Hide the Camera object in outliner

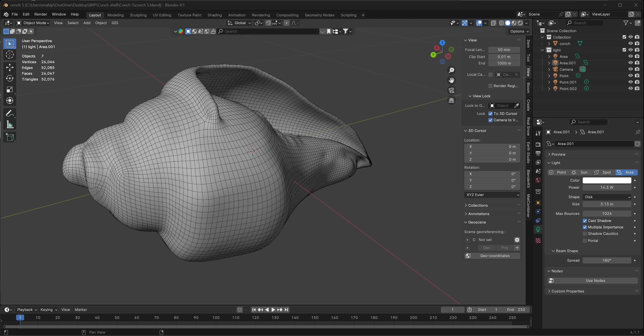[630, 69]
